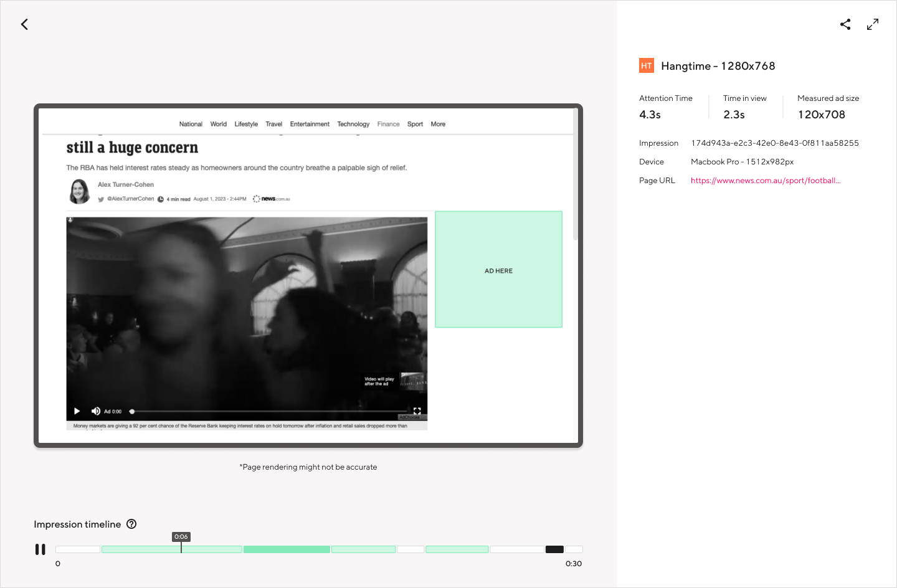Expand the More menu
The height and width of the screenshot is (588, 897).
(x=439, y=124)
